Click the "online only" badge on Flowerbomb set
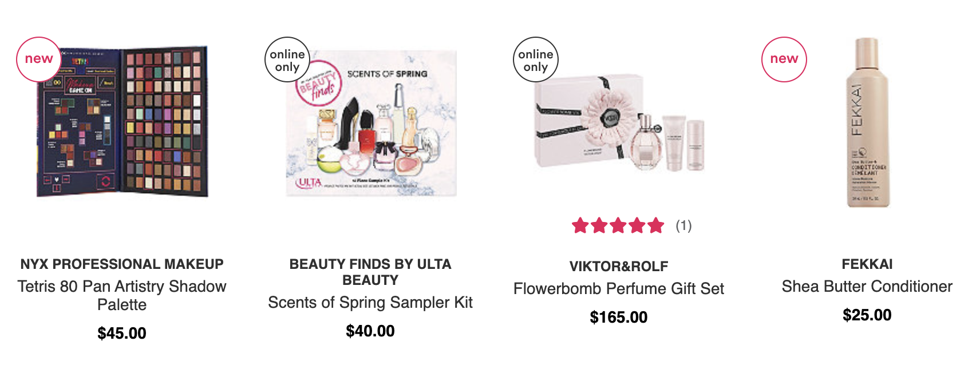The width and height of the screenshot is (980, 365). [x=536, y=59]
